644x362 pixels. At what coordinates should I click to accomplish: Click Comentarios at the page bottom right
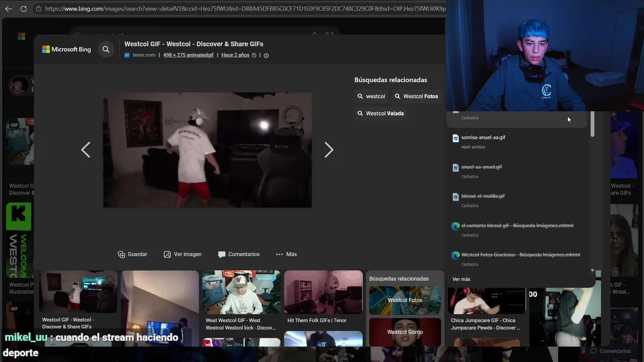tap(611, 351)
